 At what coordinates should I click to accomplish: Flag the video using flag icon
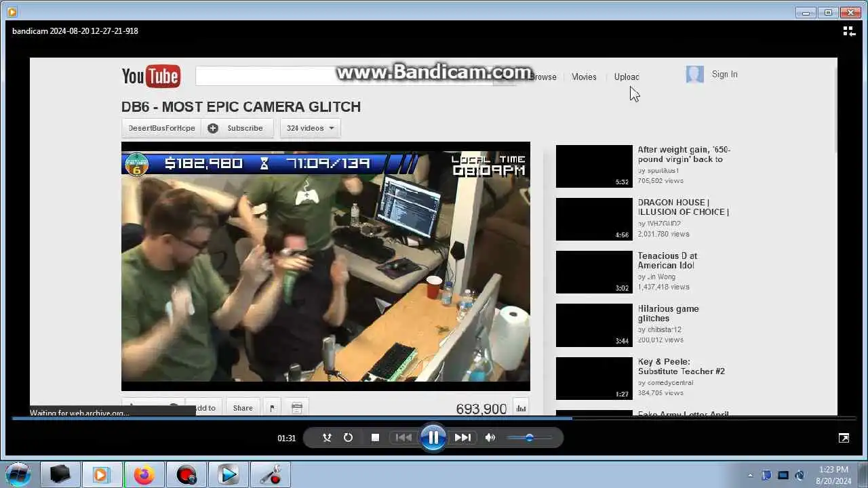click(271, 408)
